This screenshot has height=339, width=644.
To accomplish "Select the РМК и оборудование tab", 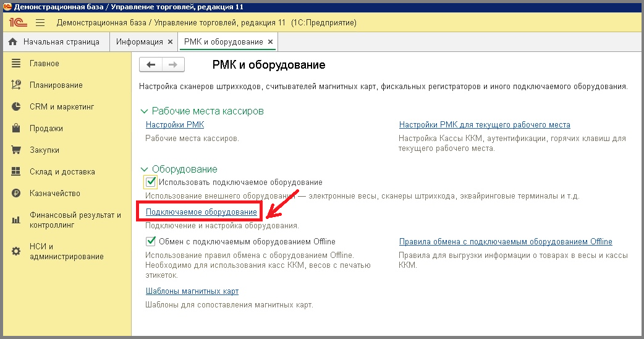I will point(224,42).
